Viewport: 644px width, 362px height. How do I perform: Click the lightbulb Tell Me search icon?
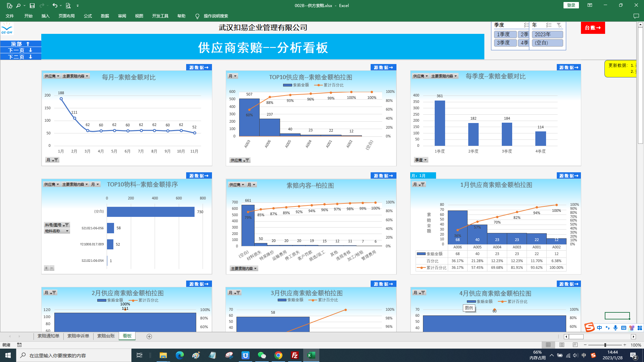pyautogui.click(x=197, y=16)
